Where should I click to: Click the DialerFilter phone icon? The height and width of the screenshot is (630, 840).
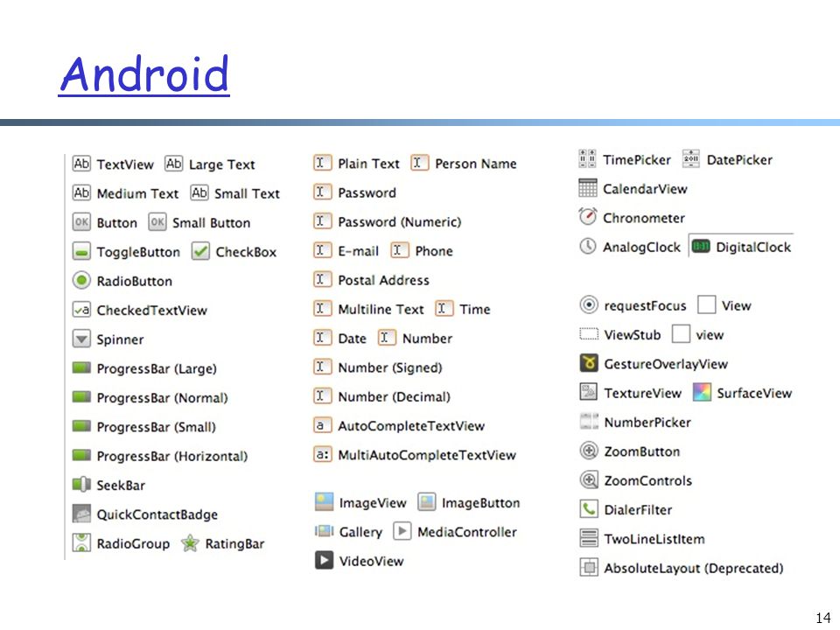click(589, 508)
